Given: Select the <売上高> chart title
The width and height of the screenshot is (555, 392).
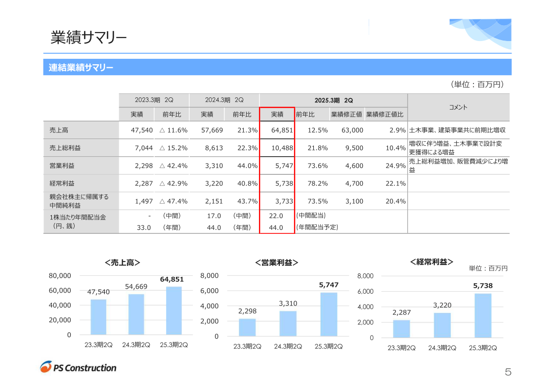Looking at the screenshot, I should point(123,262).
